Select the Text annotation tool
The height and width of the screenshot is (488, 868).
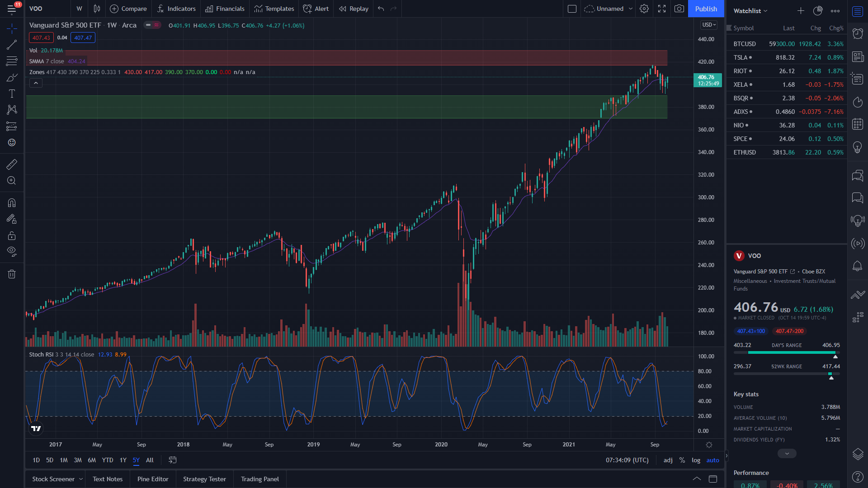12,94
